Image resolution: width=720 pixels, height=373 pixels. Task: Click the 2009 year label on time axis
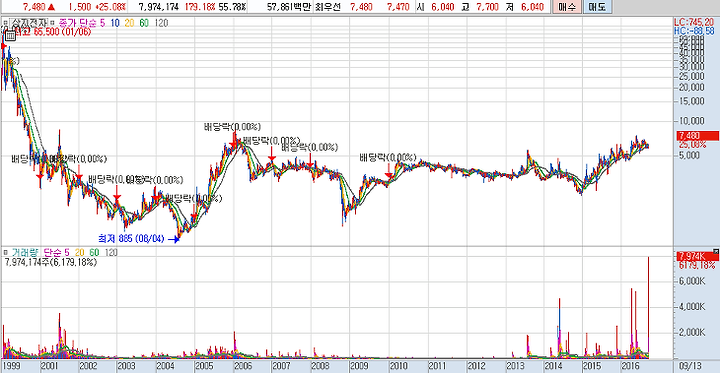coord(359,366)
